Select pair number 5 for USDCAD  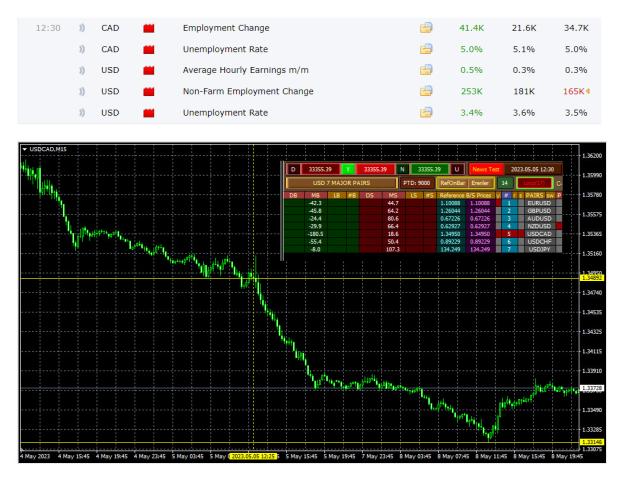[x=509, y=234]
